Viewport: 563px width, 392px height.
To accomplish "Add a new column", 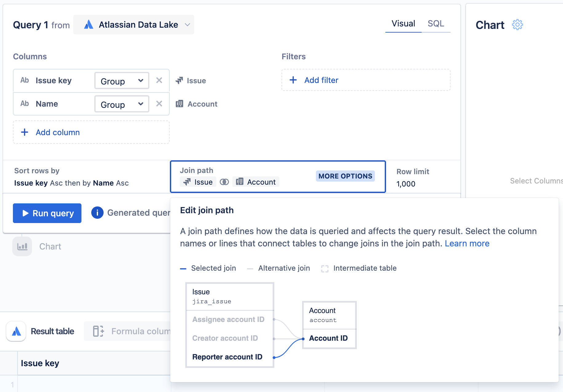I will [91, 132].
